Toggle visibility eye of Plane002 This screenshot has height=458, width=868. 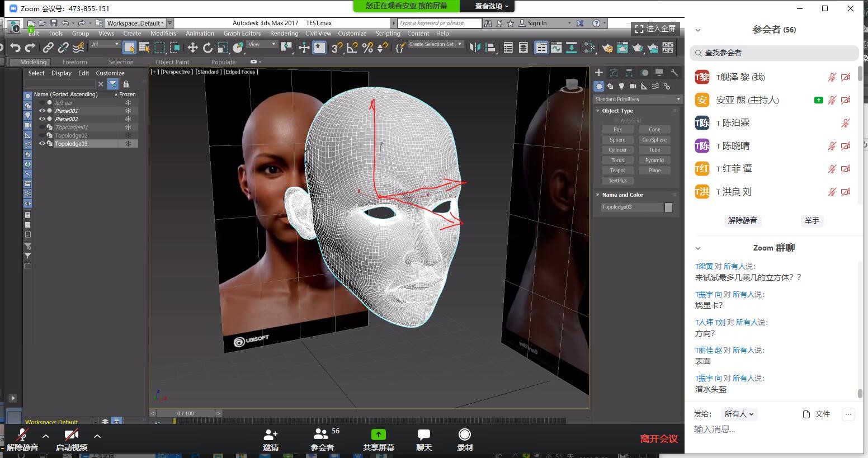pyautogui.click(x=41, y=119)
